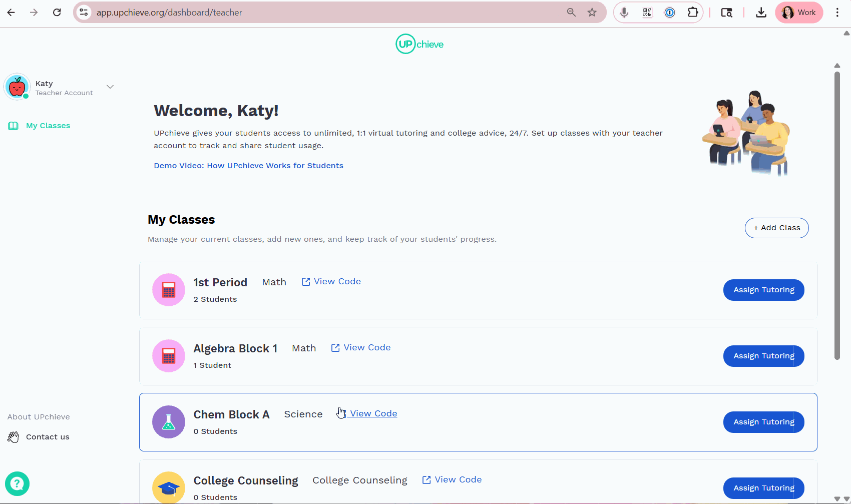Open the help question mark bubble
Image resolution: width=851 pixels, height=504 pixels.
[17, 484]
